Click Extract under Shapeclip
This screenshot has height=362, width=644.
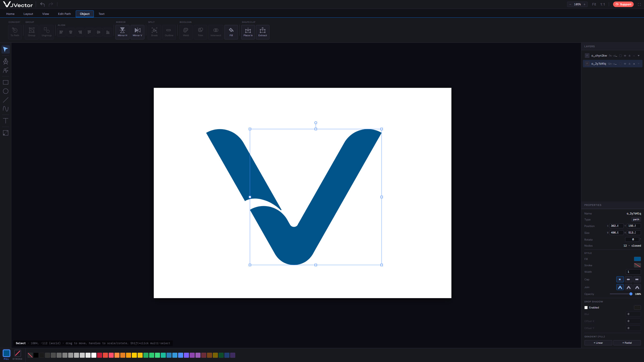pos(263,32)
